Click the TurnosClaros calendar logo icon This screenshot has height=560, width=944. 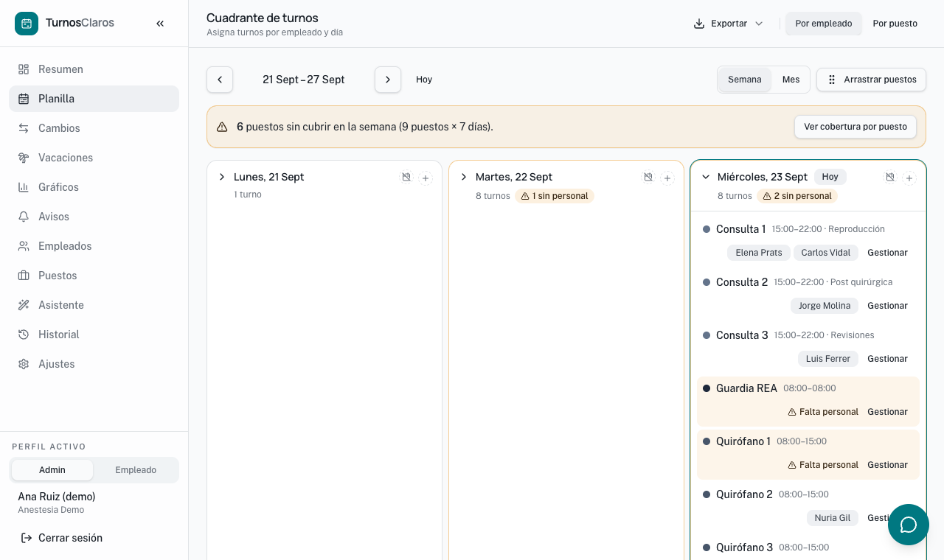(27, 24)
